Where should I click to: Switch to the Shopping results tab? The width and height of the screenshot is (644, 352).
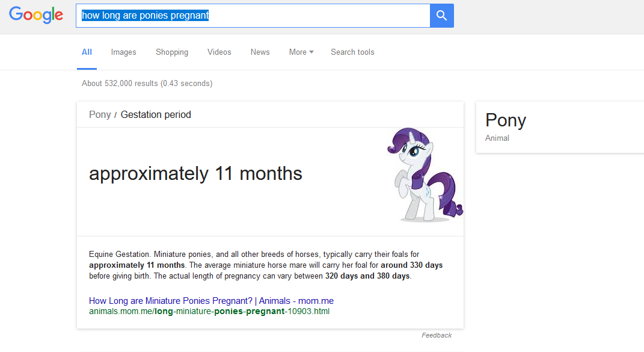(172, 52)
